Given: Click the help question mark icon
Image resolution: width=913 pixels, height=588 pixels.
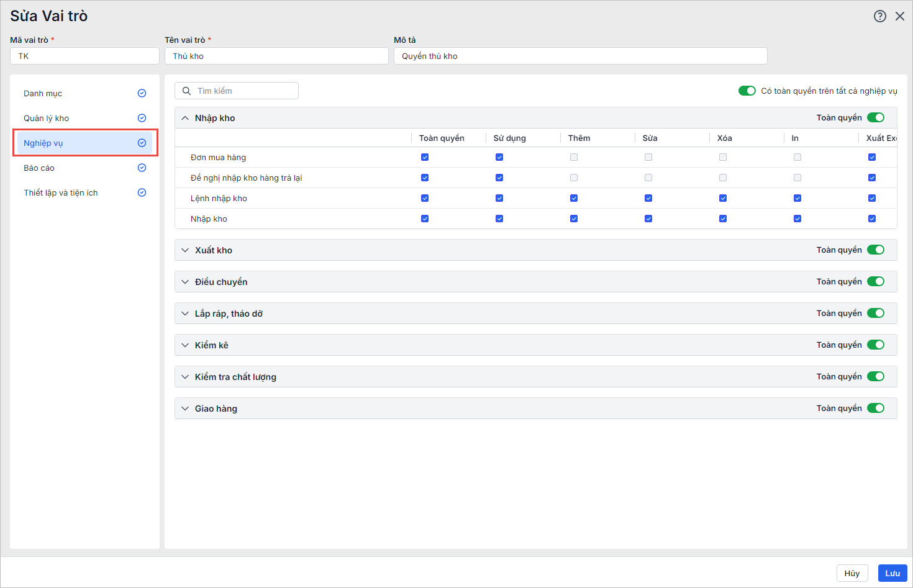Looking at the screenshot, I should click(x=879, y=16).
